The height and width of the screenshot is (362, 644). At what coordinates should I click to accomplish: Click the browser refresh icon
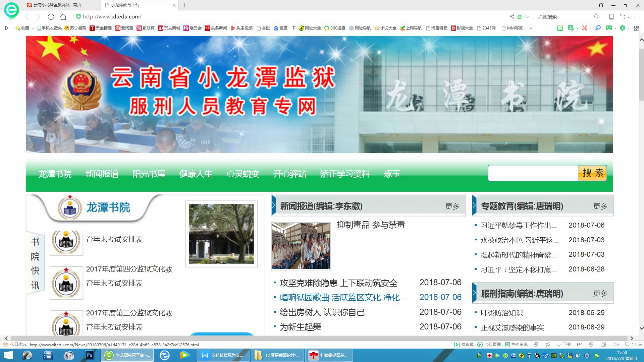[x=51, y=17]
